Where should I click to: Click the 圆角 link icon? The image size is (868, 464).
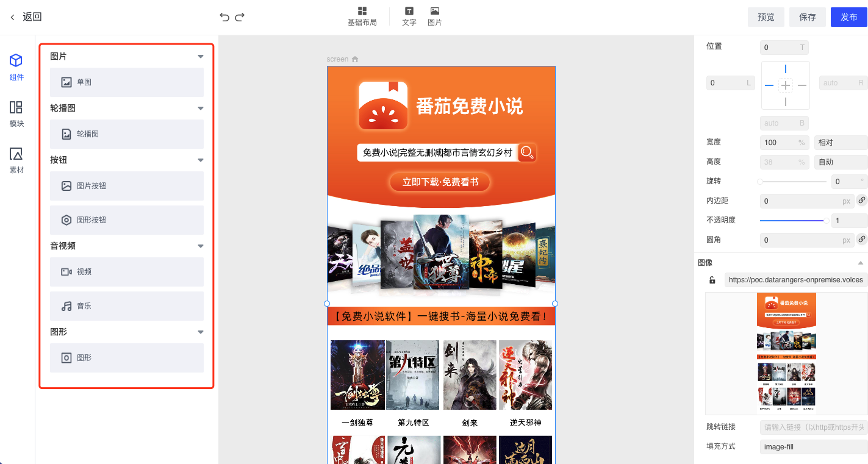pos(862,239)
